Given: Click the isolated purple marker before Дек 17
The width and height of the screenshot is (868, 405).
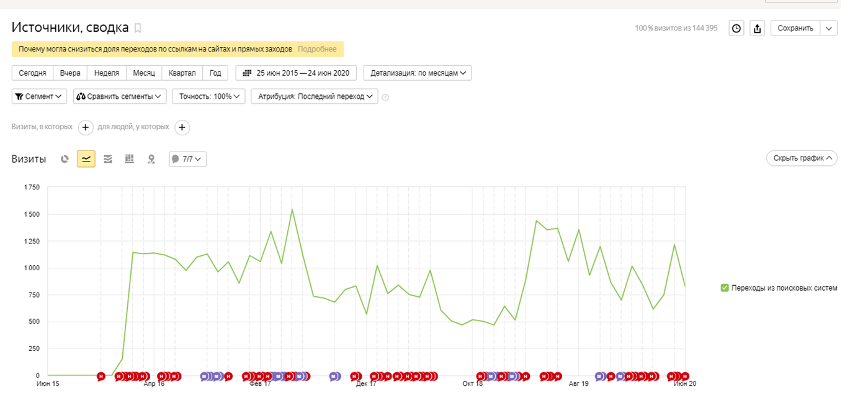Looking at the screenshot, I should point(334,376).
